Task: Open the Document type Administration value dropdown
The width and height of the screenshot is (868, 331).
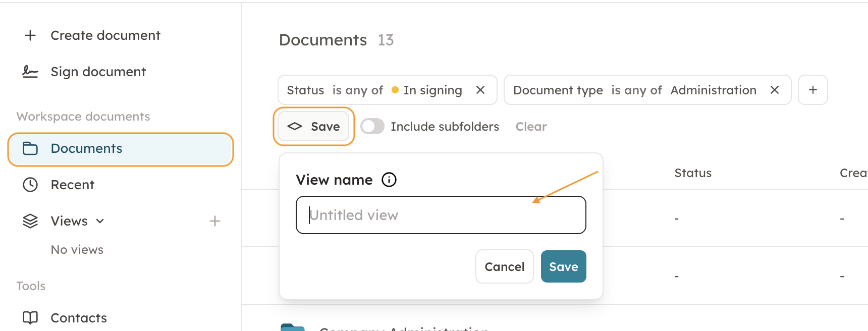Action: coord(713,90)
